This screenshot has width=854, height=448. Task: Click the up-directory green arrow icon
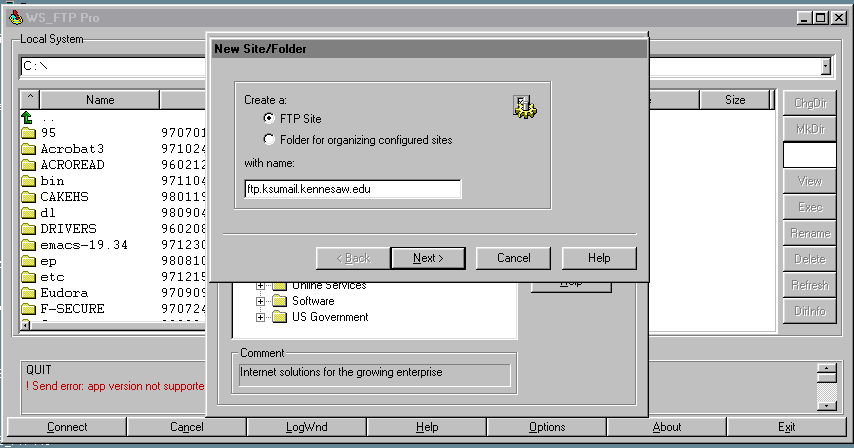click(27, 117)
